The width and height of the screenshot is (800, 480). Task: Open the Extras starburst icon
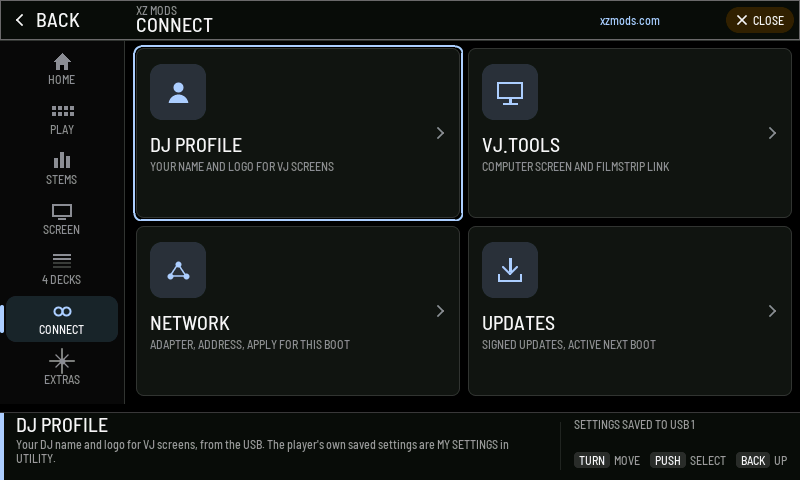click(62, 361)
